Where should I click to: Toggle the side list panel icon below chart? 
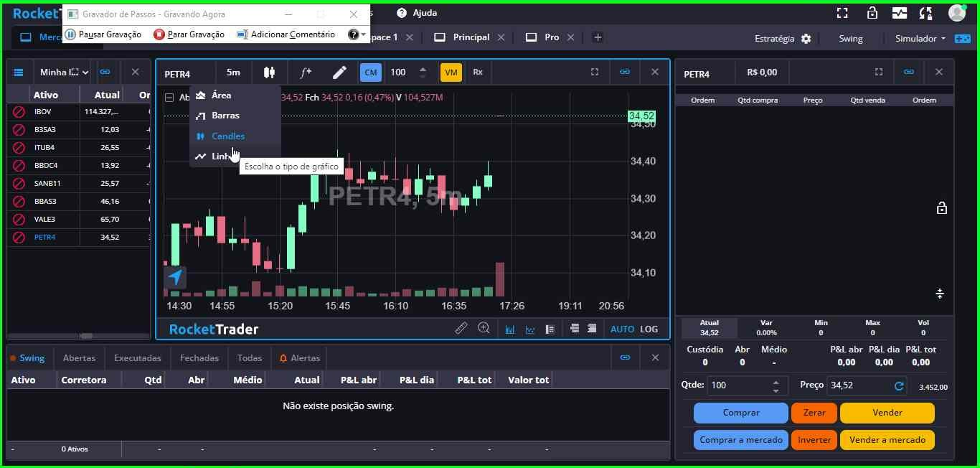[550, 329]
